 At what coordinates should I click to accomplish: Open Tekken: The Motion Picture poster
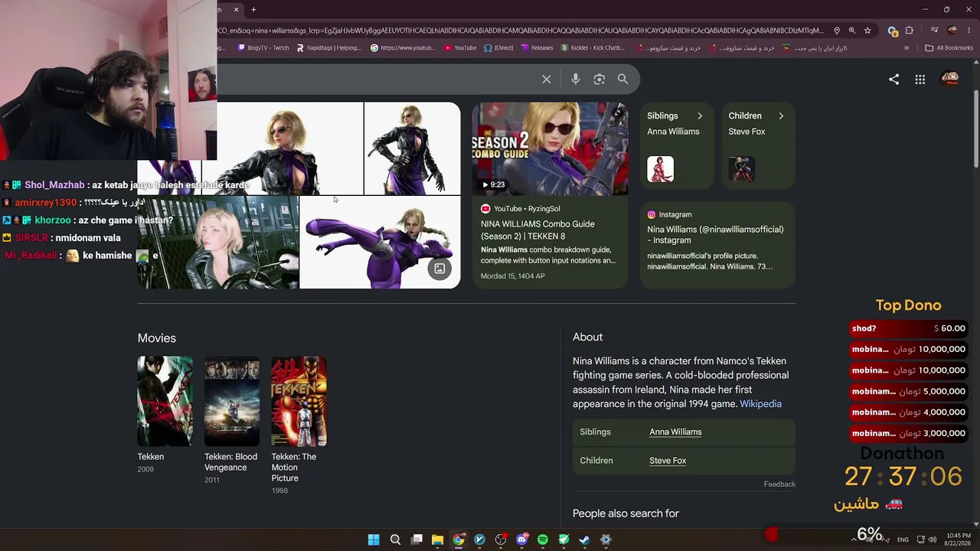(x=299, y=401)
